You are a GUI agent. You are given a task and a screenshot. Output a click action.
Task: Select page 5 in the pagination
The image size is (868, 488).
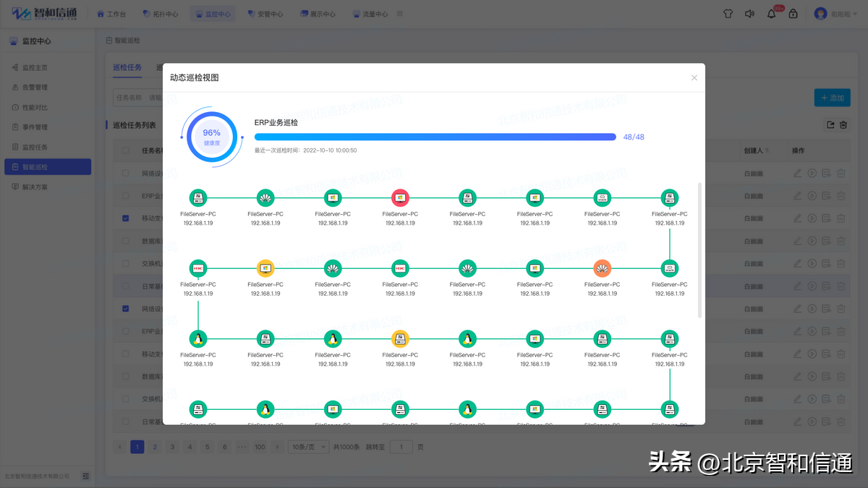coord(207,446)
